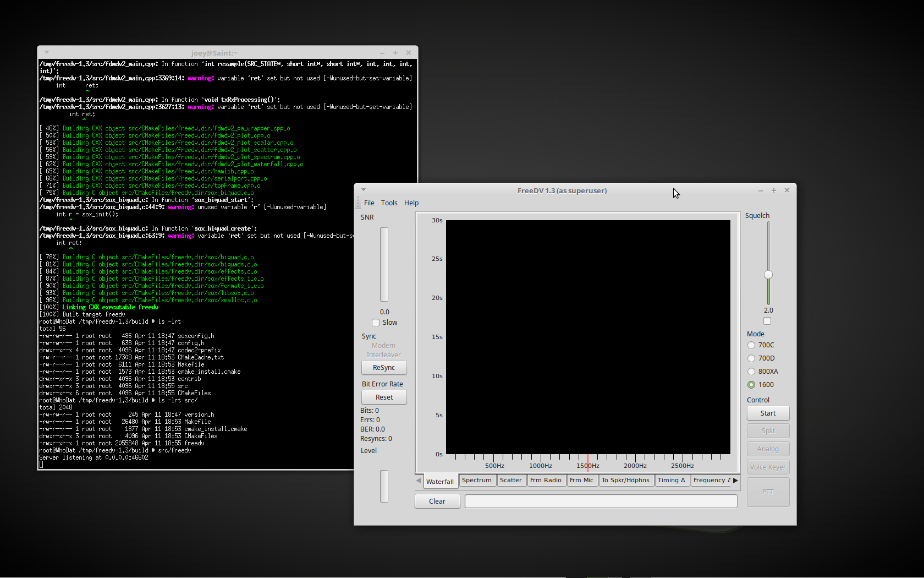This screenshot has height=578, width=924.
Task: Enable the Slow SNR checkbox
Action: click(376, 323)
